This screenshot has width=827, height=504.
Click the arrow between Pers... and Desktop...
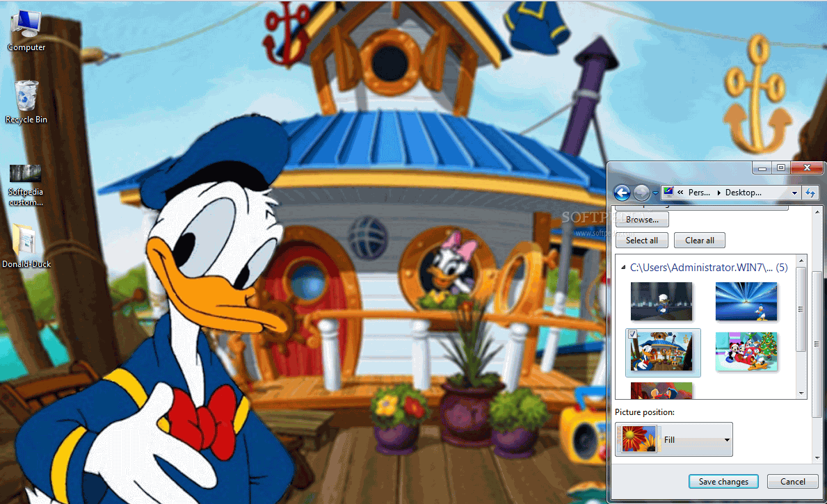pyautogui.click(x=718, y=193)
